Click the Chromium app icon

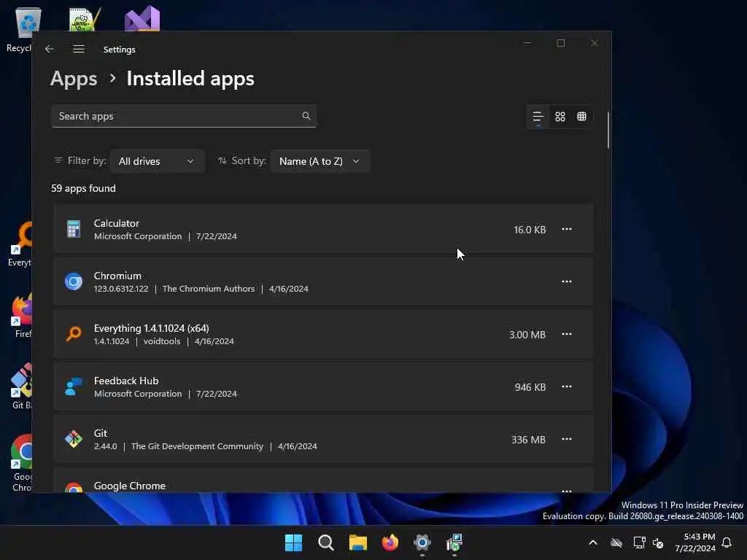pyautogui.click(x=74, y=281)
